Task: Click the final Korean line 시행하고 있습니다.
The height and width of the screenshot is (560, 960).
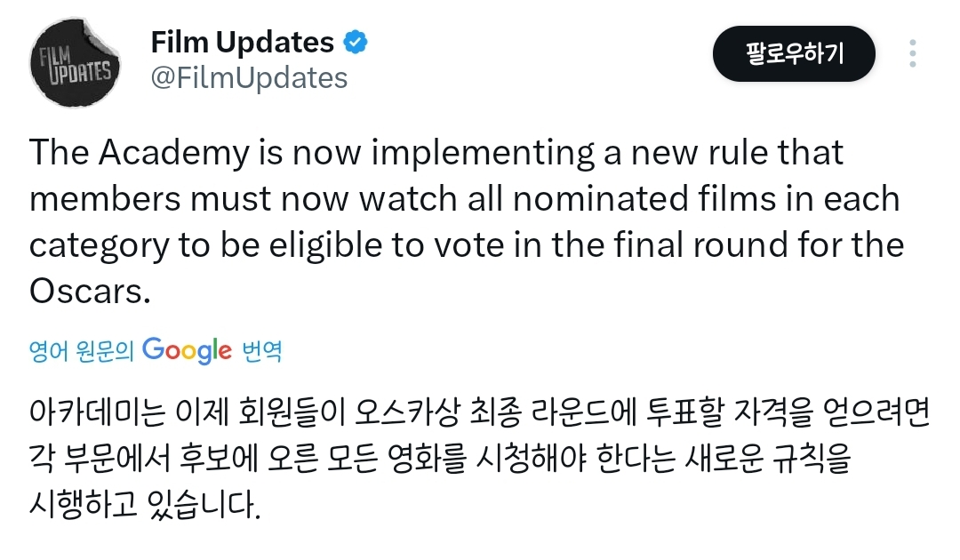Action: pyautogui.click(x=145, y=506)
